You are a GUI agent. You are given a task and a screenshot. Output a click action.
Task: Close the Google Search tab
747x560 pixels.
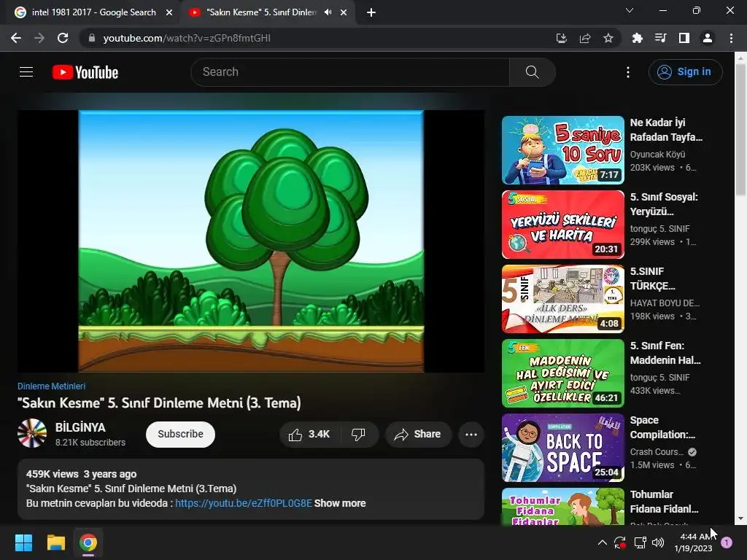coord(169,12)
